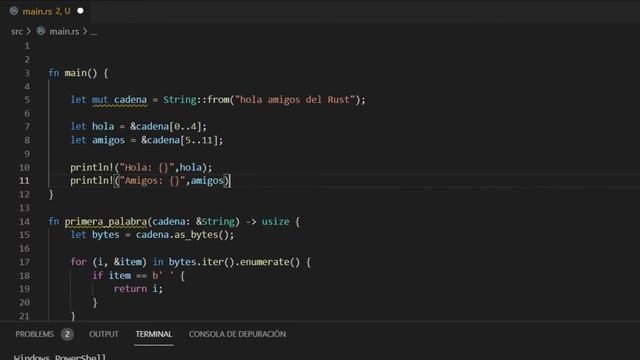Click 'fn main()' declaration on line 3
This screenshot has height=360, width=640.
pos(73,73)
